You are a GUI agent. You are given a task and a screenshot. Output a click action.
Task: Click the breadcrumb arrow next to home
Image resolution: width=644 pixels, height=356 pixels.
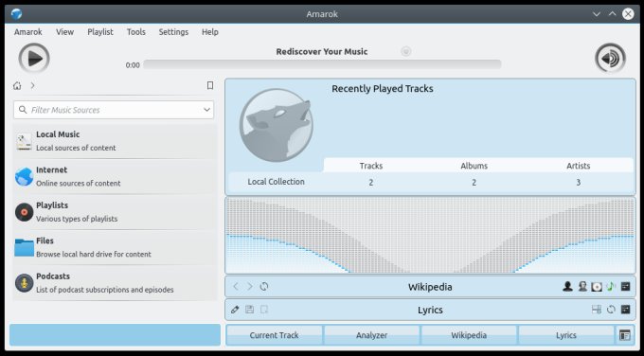(x=32, y=85)
